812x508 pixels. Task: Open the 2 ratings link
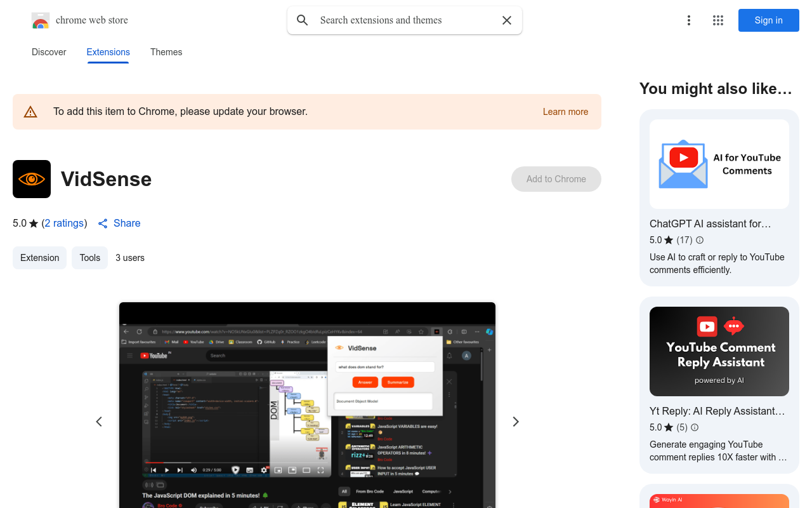tap(65, 224)
